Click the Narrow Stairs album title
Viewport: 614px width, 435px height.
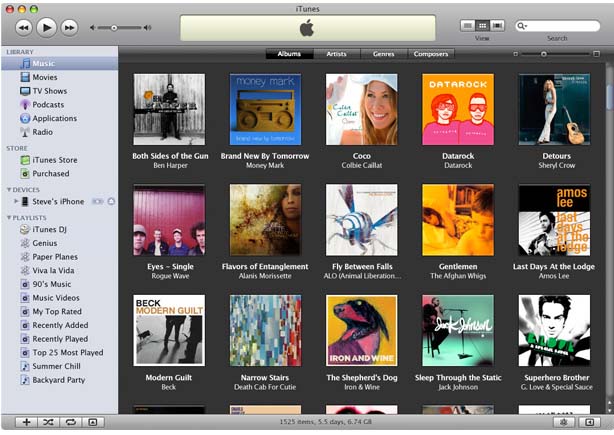[x=265, y=378]
